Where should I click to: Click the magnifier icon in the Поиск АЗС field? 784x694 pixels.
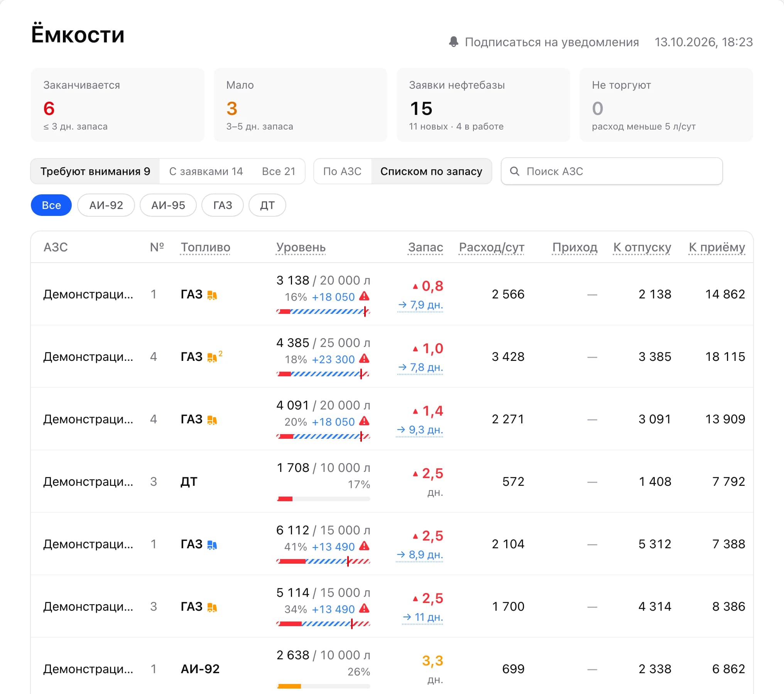point(514,171)
